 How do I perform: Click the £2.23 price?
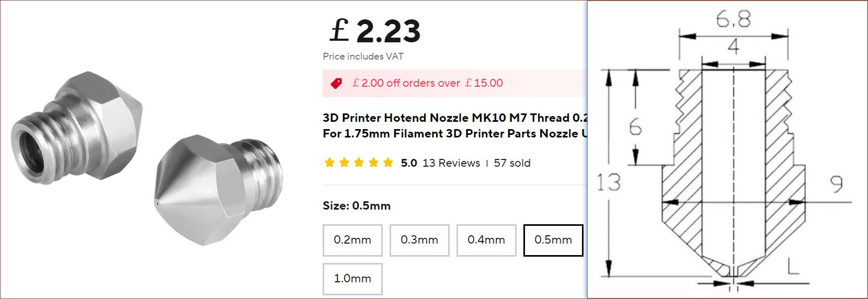(x=375, y=31)
